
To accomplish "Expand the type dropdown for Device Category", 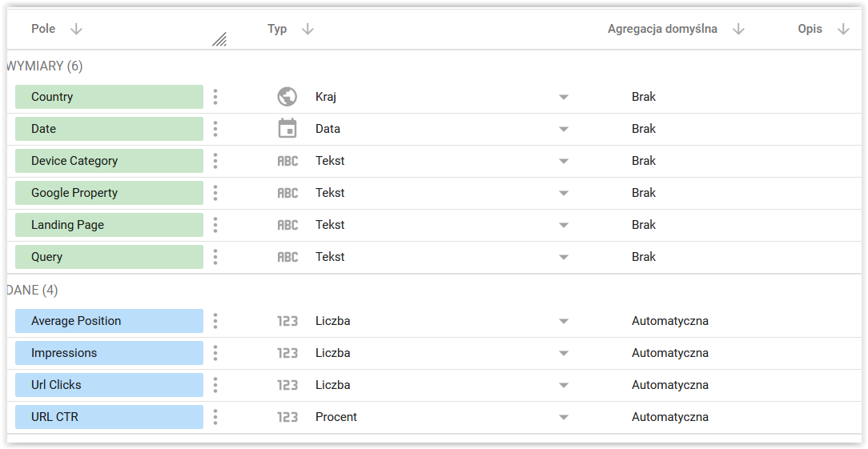I will (x=564, y=162).
